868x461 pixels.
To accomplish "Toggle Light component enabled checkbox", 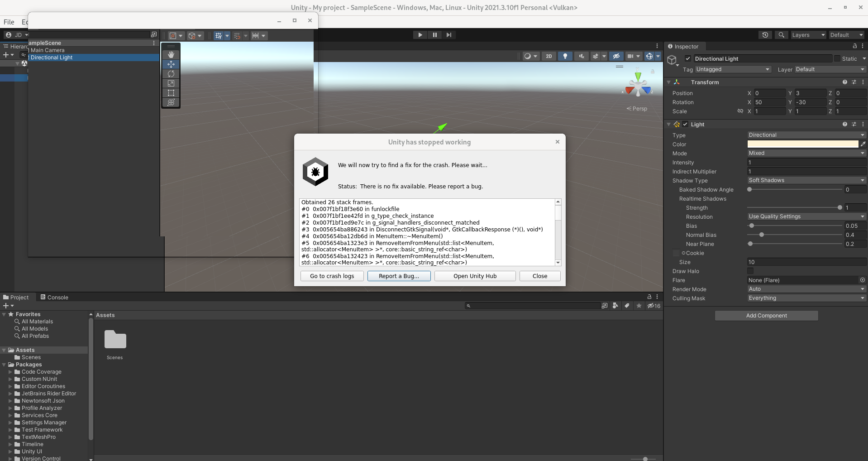I will point(685,124).
